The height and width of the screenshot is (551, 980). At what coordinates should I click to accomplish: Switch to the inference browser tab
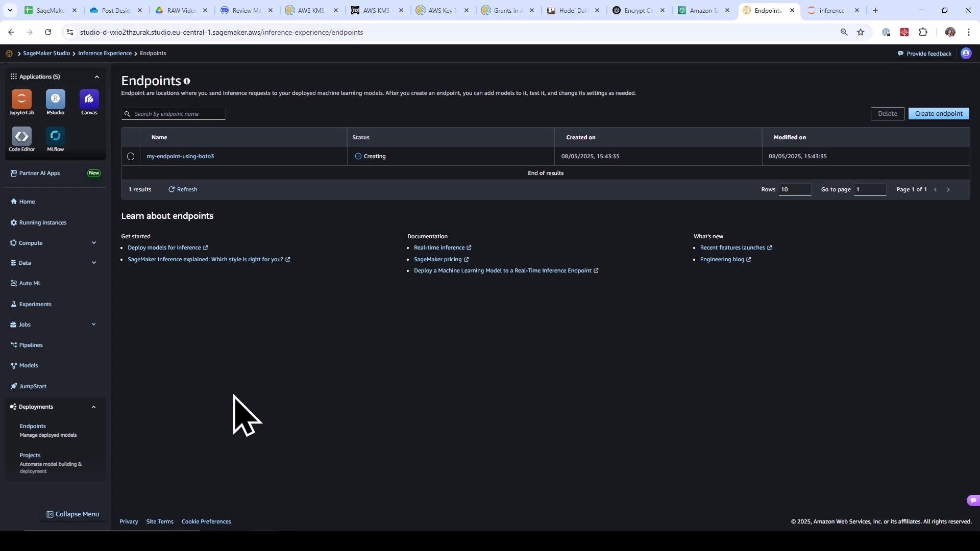click(832, 10)
